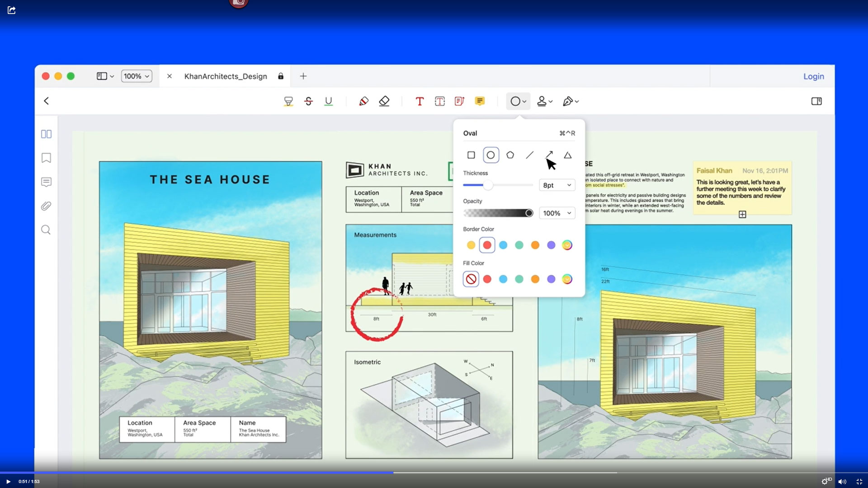Go back with the left chevron
This screenshot has height=488, width=868.
(x=46, y=101)
